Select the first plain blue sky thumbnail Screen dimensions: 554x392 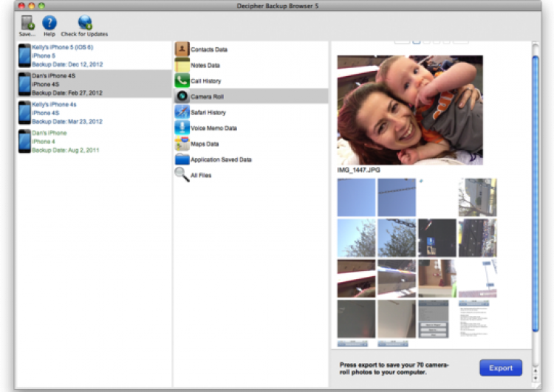click(356, 197)
